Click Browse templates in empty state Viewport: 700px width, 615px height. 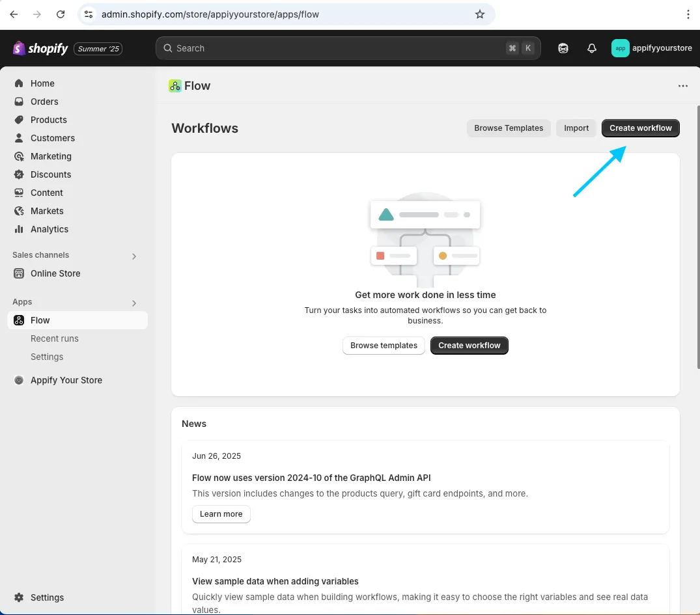pos(384,346)
